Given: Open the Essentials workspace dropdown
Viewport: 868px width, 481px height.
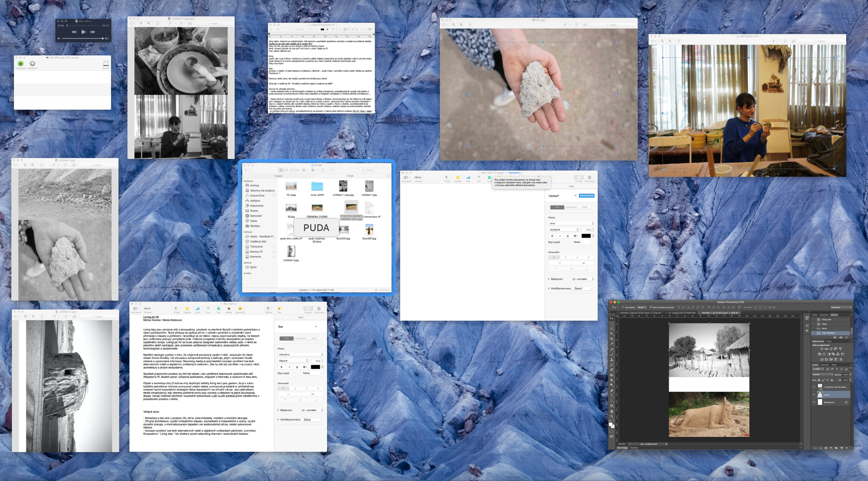Looking at the screenshot, I should pos(841,307).
